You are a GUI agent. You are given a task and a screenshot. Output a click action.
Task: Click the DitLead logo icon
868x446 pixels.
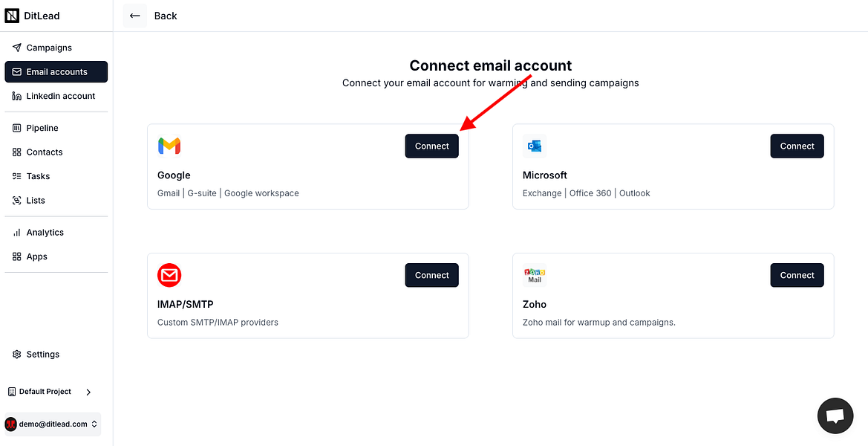click(12, 16)
